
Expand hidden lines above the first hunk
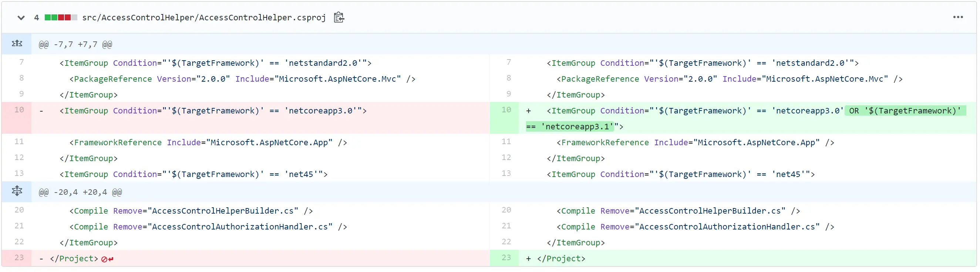pos(17,44)
